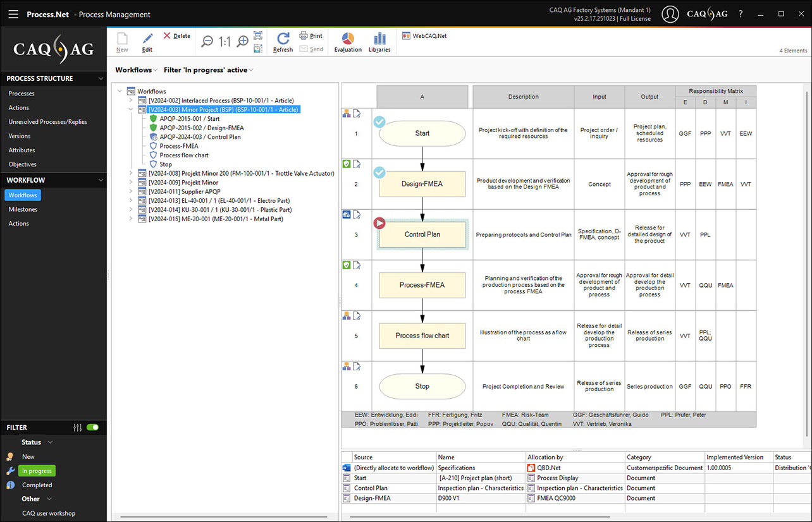Screen dimensions: 812x522
Task: Expand the V2024-008 Projekt Minor 200 node
Action: pos(131,173)
